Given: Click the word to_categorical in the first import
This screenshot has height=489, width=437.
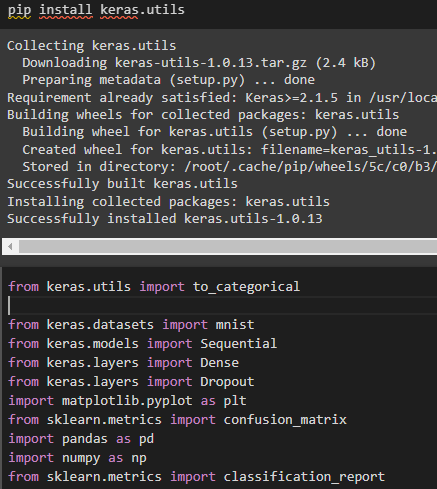Looking at the screenshot, I should point(246,287).
